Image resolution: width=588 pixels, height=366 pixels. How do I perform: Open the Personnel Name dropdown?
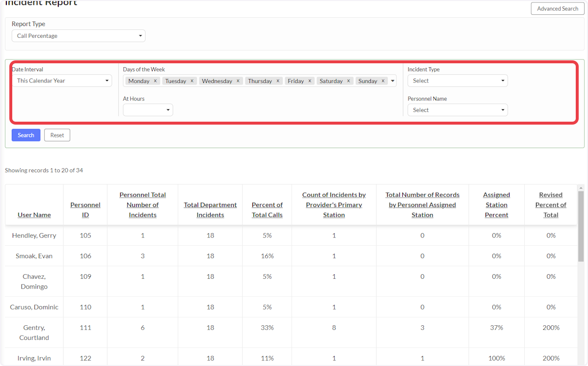pyautogui.click(x=458, y=110)
